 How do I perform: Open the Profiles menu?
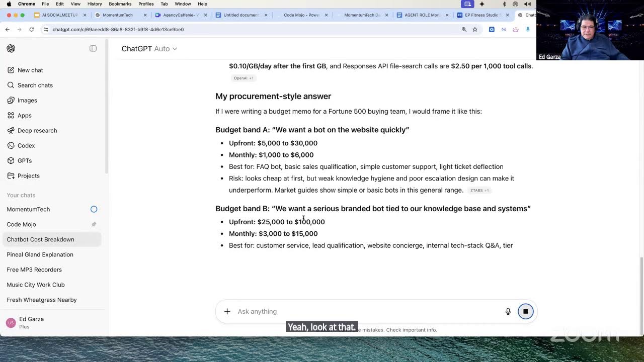(x=146, y=4)
